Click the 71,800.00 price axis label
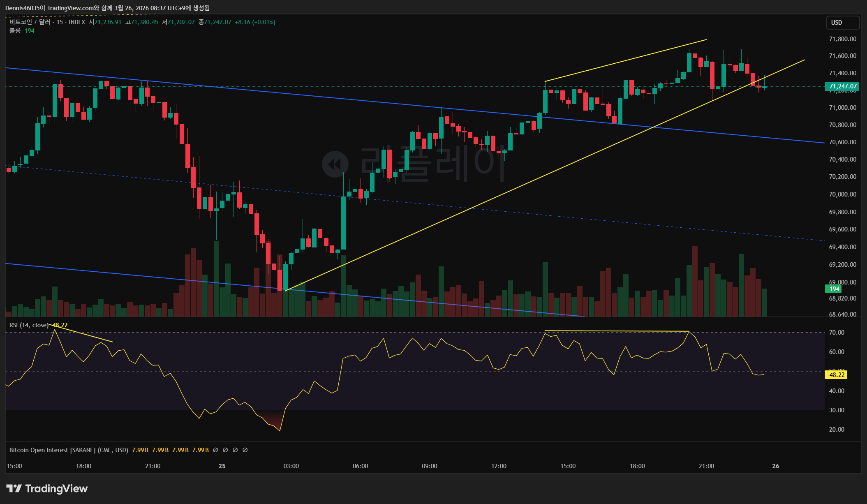This screenshot has height=504, width=867. tap(842, 39)
